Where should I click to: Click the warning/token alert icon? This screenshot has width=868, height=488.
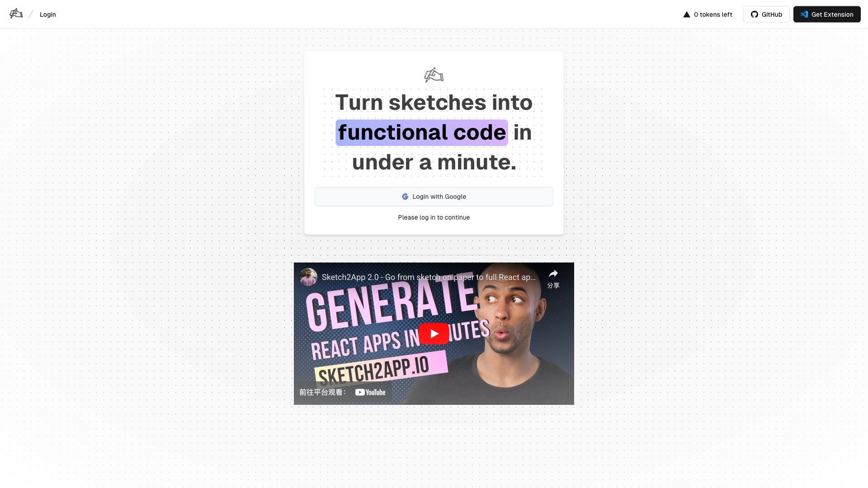(686, 14)
